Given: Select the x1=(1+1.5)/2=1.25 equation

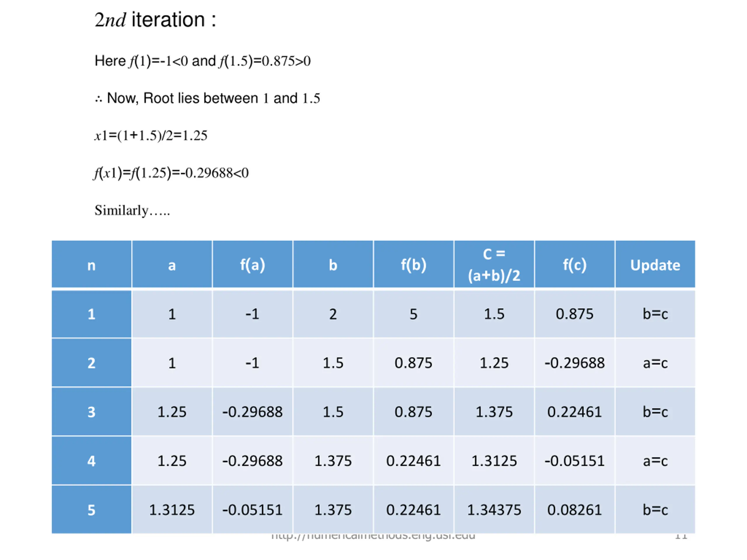Looking at the screenshot, I should 151,136.
